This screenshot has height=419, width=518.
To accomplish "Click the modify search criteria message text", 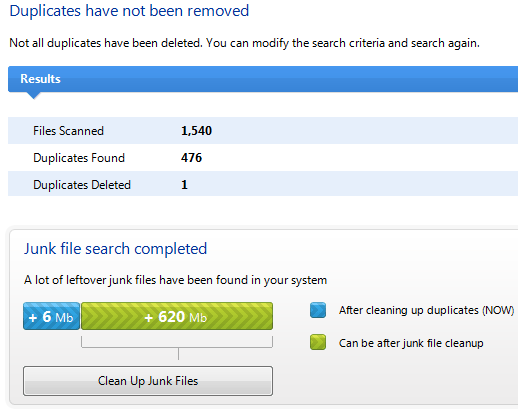I will [244, 43].
